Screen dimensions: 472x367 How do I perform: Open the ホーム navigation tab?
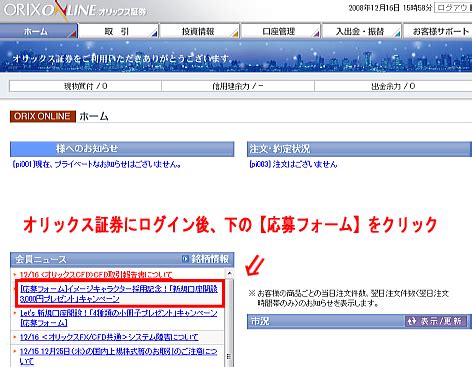pyautogui.click(x=39, y=31)
